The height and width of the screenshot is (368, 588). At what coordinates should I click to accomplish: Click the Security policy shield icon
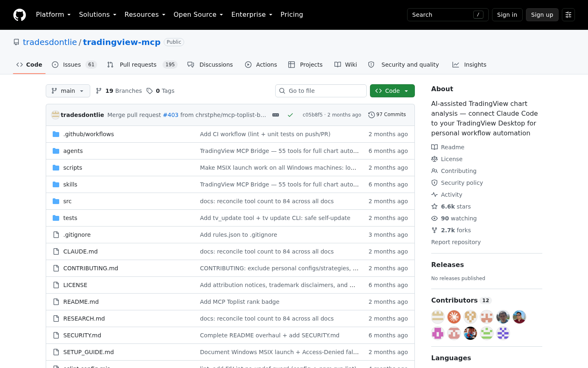(434, 183)
